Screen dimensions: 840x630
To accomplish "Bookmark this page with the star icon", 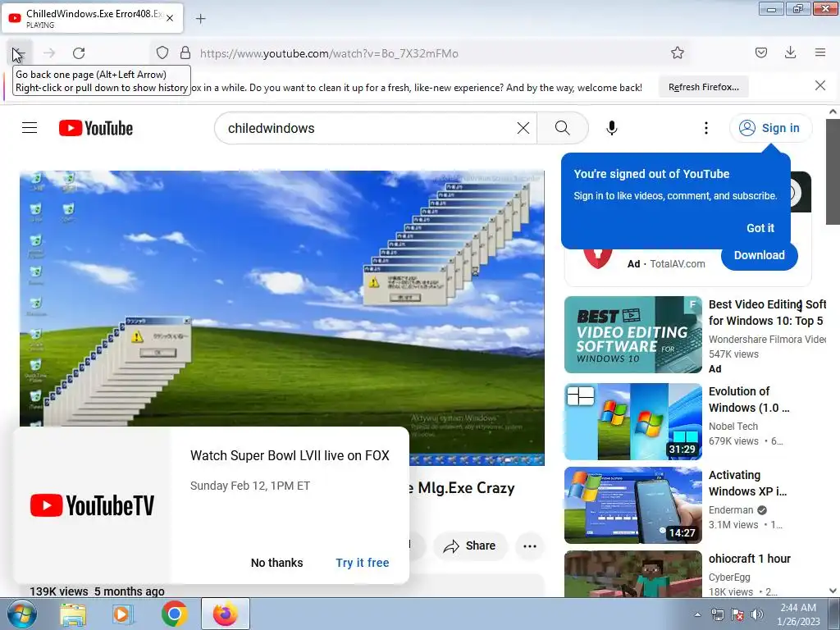I will 678,53.
